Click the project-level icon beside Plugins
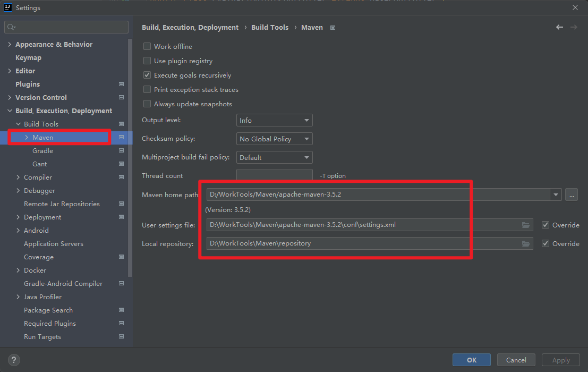588x372 pixels. (121, 84)
